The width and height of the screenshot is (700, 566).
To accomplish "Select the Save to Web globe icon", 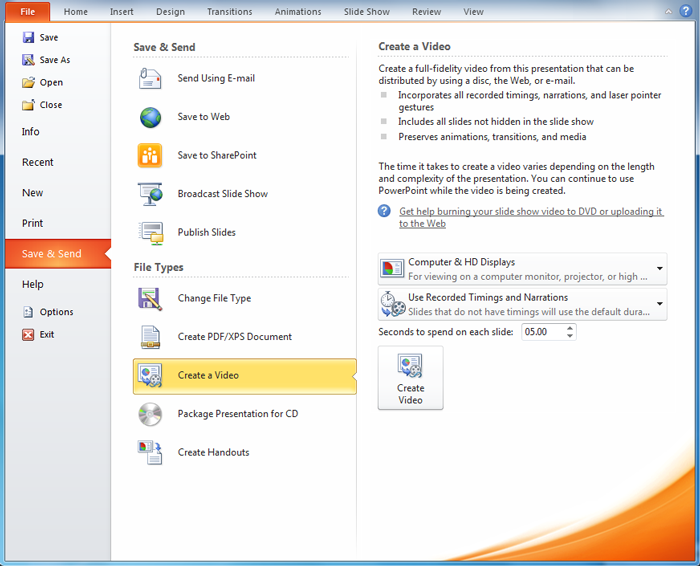I will tap(150, 117).
